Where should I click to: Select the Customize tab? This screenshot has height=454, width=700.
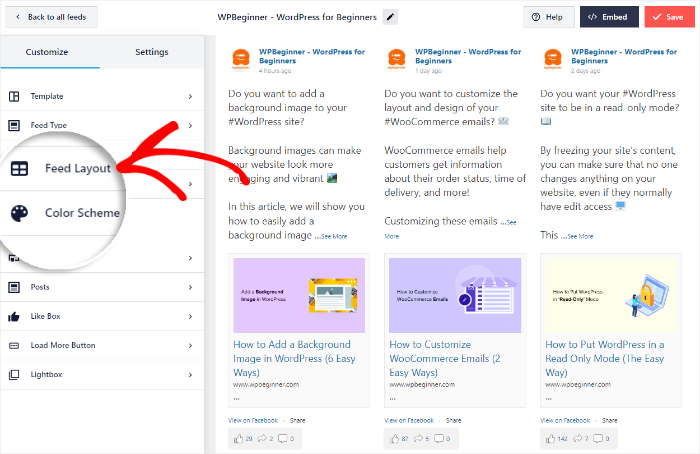[x=47, y=52]
